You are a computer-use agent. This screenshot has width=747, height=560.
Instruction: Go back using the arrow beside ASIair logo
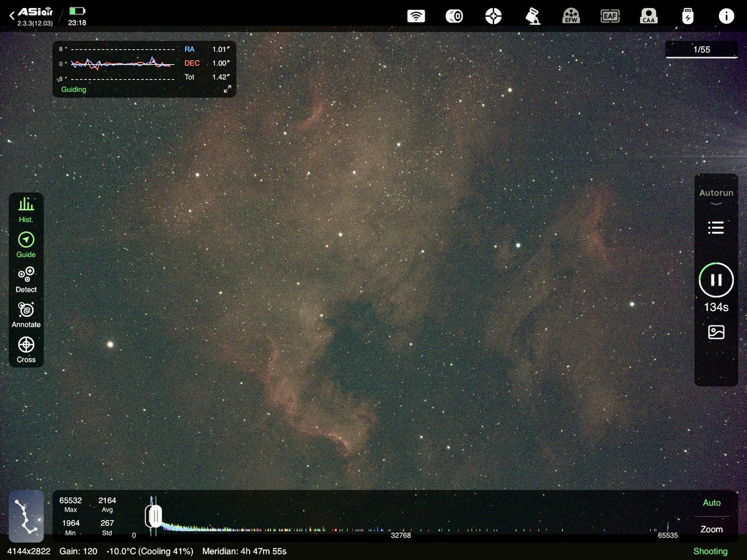(x=11, y=16)
